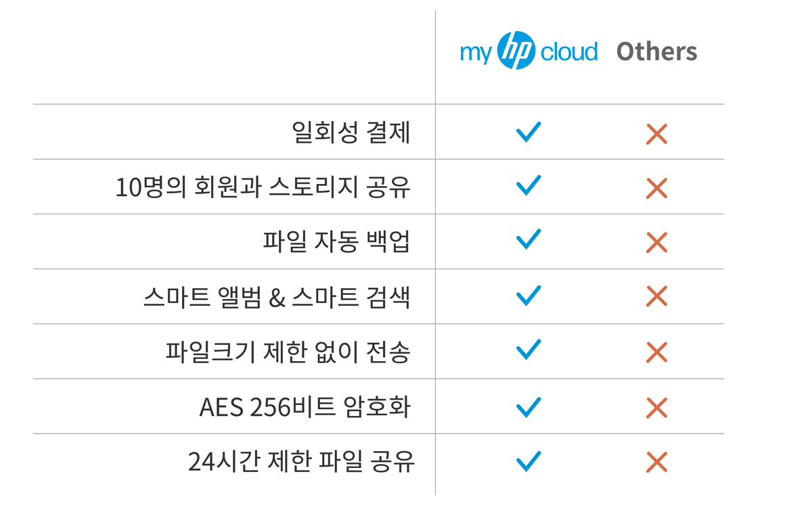Click the checkmark for 파일크기 제한 없이 전송

click(528, 349)
